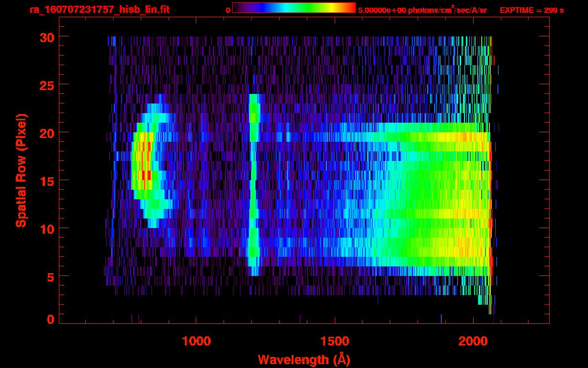This screenshot has width=588, height=368.
Task: Click the color bar minimum value 0
Action: pos(228,10)
